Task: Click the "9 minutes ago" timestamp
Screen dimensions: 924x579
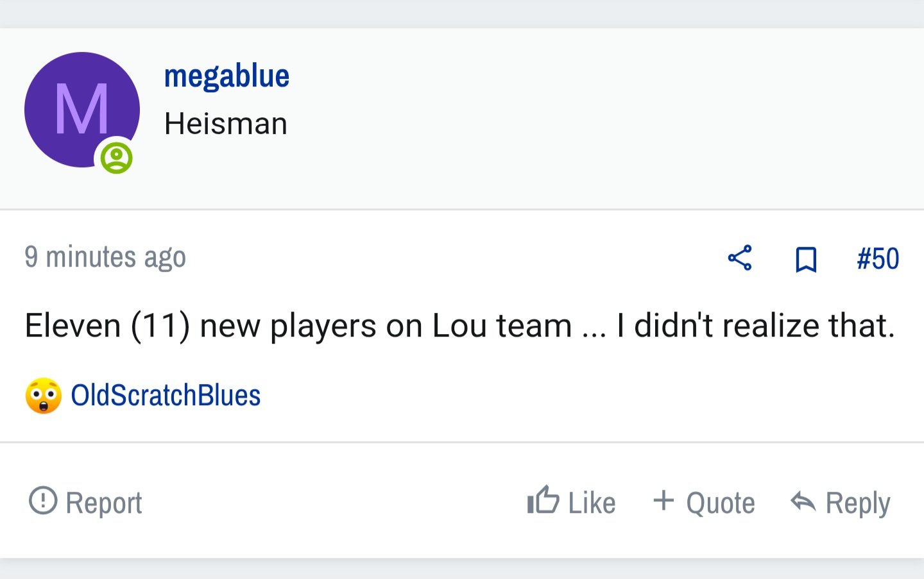Action: point(105,257)
